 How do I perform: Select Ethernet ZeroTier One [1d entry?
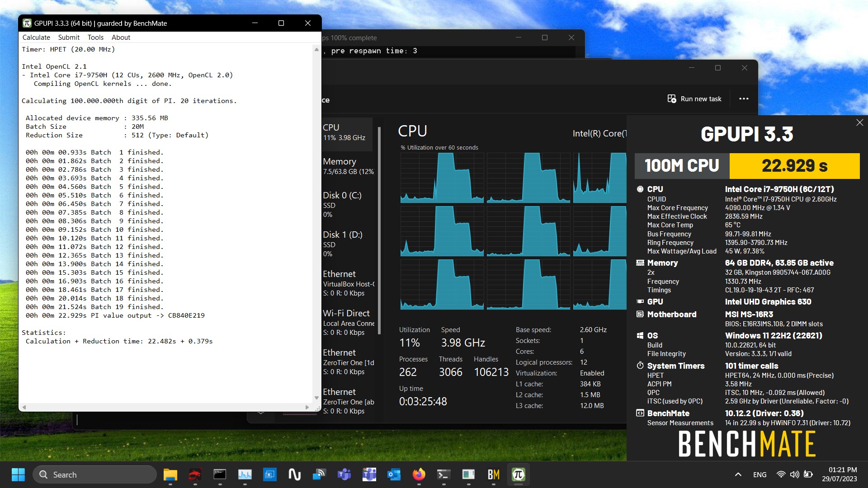point(348,361)
